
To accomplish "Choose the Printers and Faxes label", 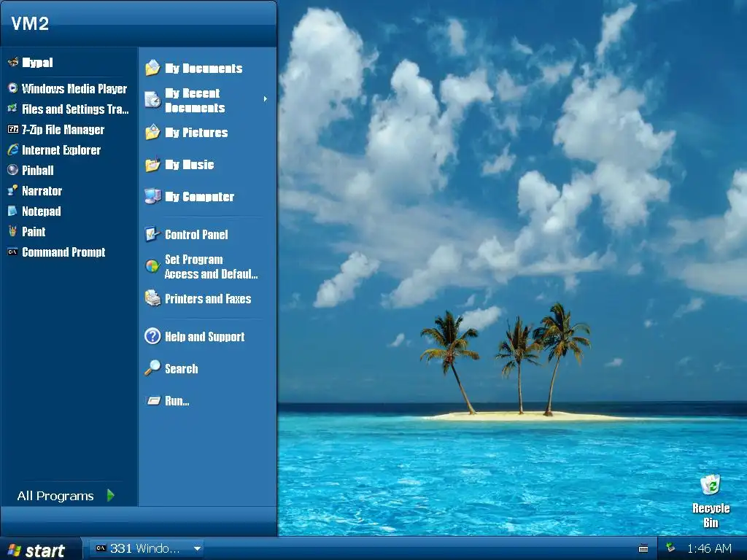I will click(x=208, y=298).
